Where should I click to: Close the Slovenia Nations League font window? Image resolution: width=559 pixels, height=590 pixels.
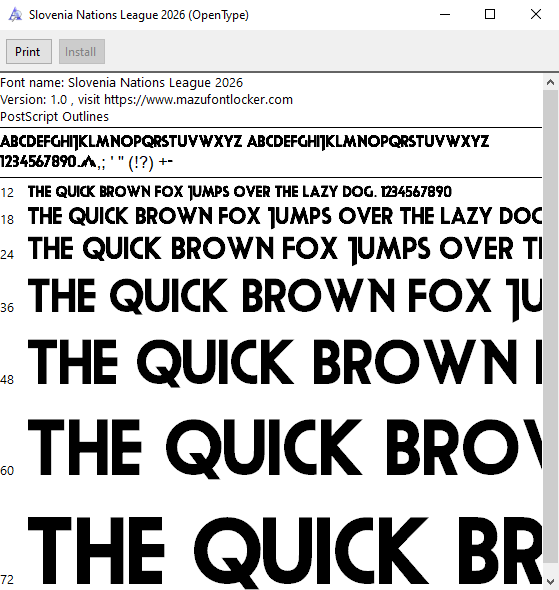[x=536, y=15]
